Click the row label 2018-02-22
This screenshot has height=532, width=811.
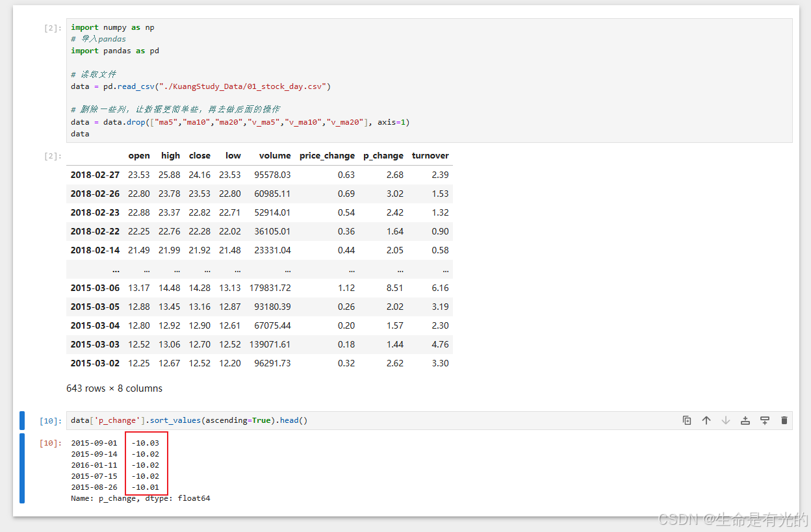tap(94, 231)
